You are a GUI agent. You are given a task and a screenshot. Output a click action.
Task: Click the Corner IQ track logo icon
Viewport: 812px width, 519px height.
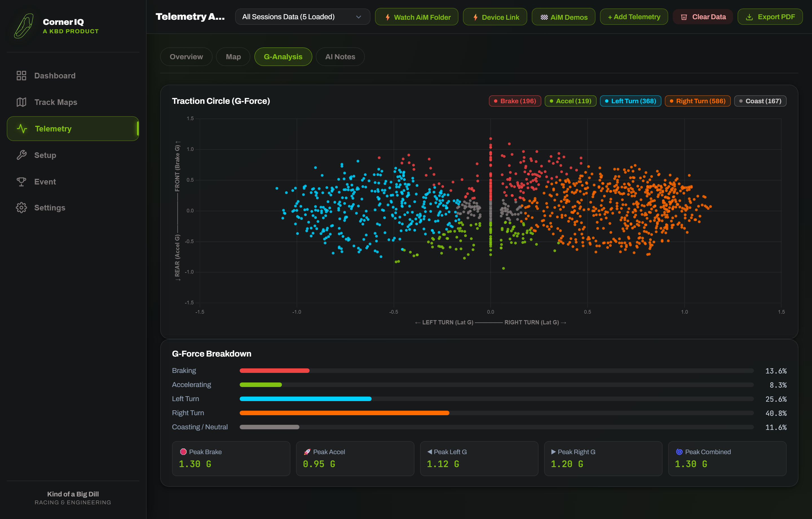[24, 26]
